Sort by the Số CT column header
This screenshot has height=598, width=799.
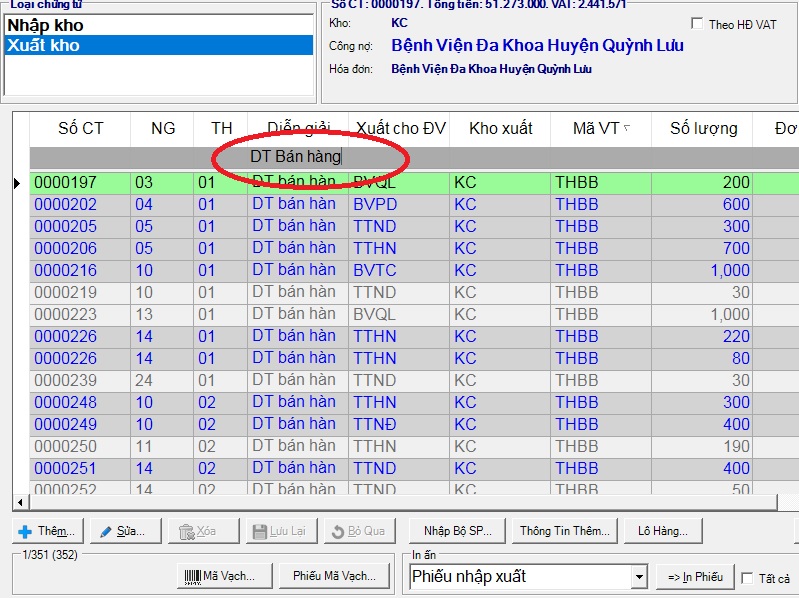coord(81,128)
